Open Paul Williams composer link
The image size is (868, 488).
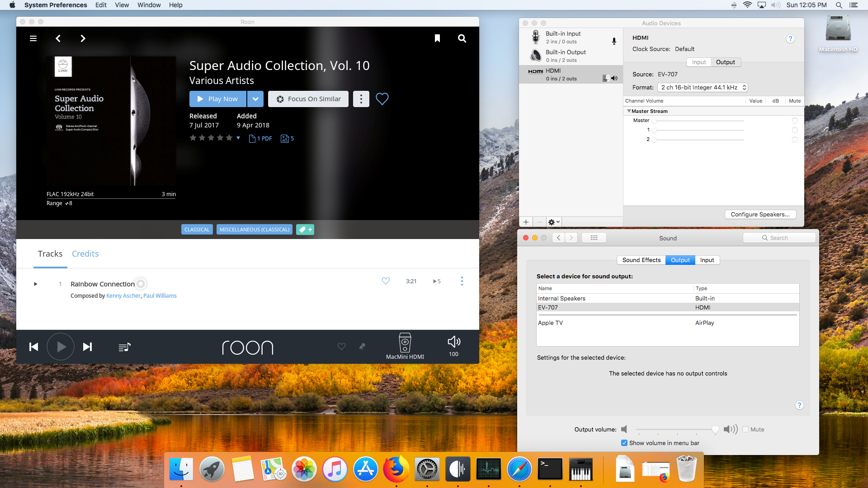(x=160, y=296)
